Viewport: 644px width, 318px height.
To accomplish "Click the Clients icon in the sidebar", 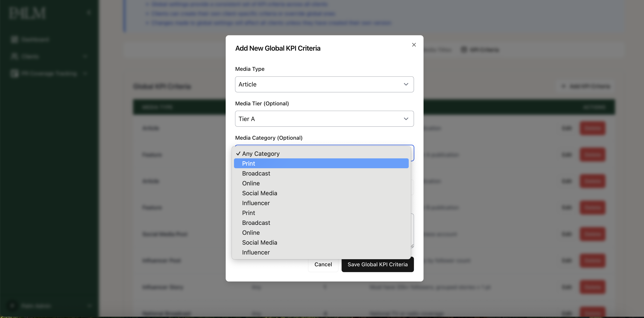I will click(x=14, y=56).
